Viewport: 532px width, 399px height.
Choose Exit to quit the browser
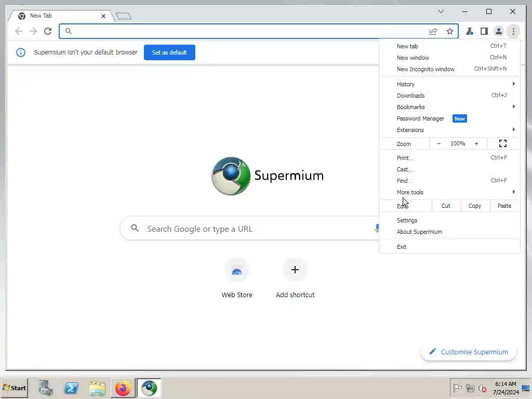[450, 247]
